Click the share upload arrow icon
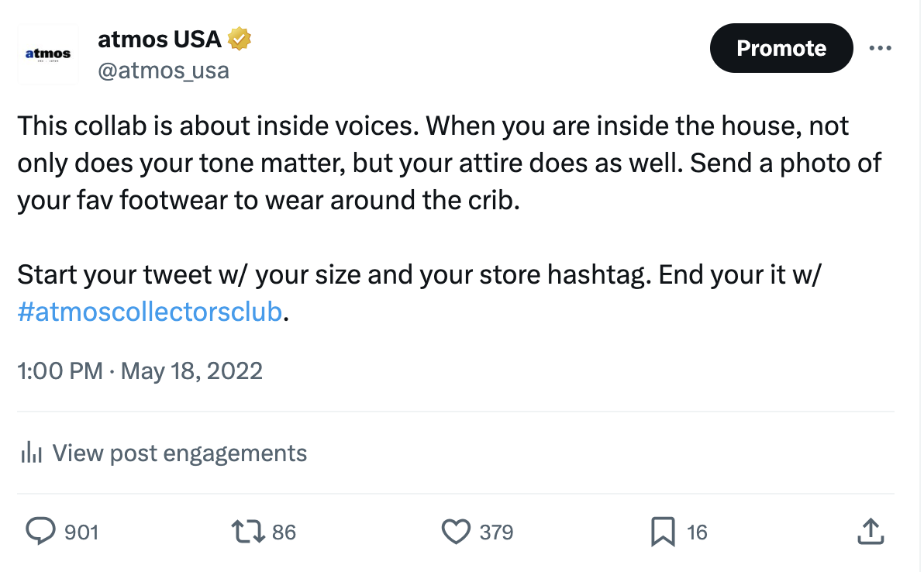The width and height of the screenshot is (924, 572). pyautogui.click(x=870, y=532)
